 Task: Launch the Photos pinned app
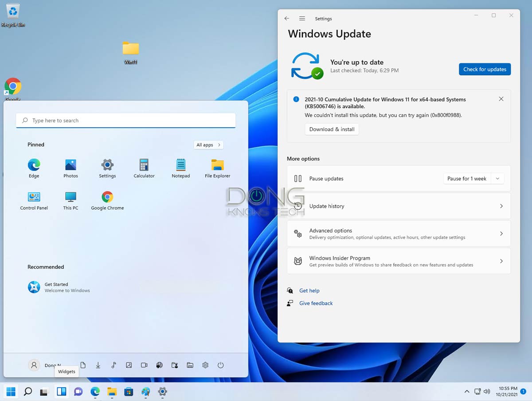coord(70,168)
